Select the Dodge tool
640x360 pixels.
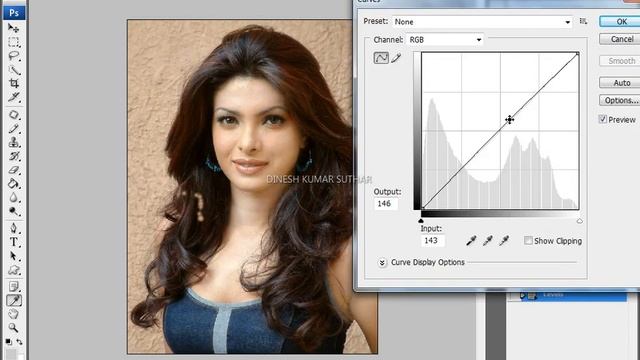point(13,211)
